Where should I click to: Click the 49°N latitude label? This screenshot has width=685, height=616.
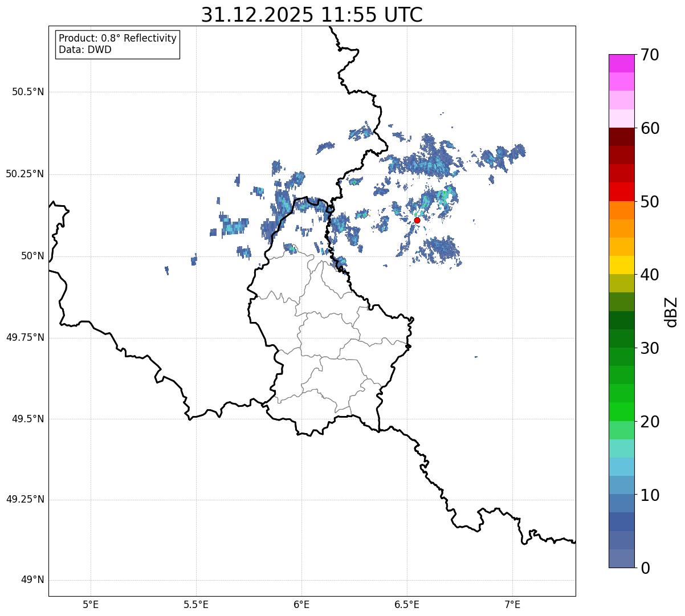pyautogui.click(x=32, y=580)
